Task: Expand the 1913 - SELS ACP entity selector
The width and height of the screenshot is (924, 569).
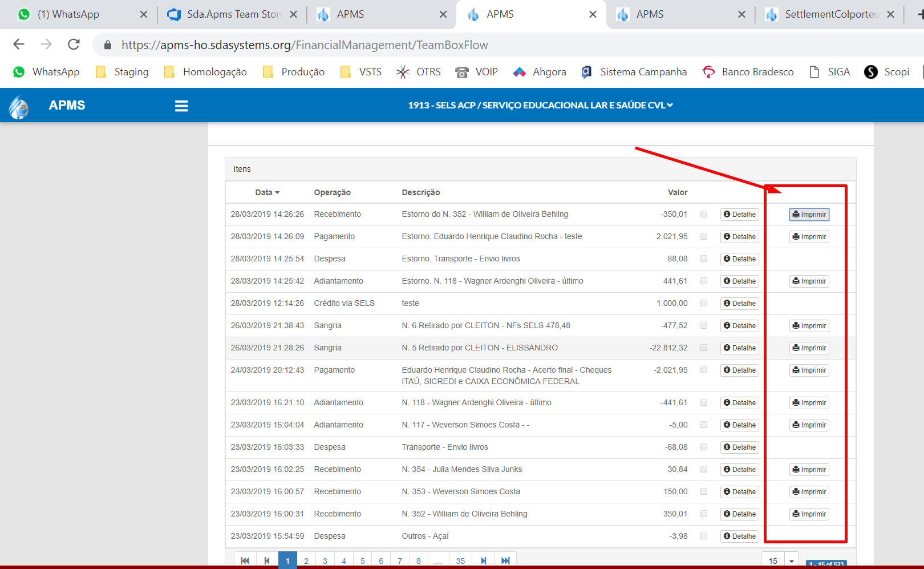Action: pyautogui.click(x=540, y=105)
